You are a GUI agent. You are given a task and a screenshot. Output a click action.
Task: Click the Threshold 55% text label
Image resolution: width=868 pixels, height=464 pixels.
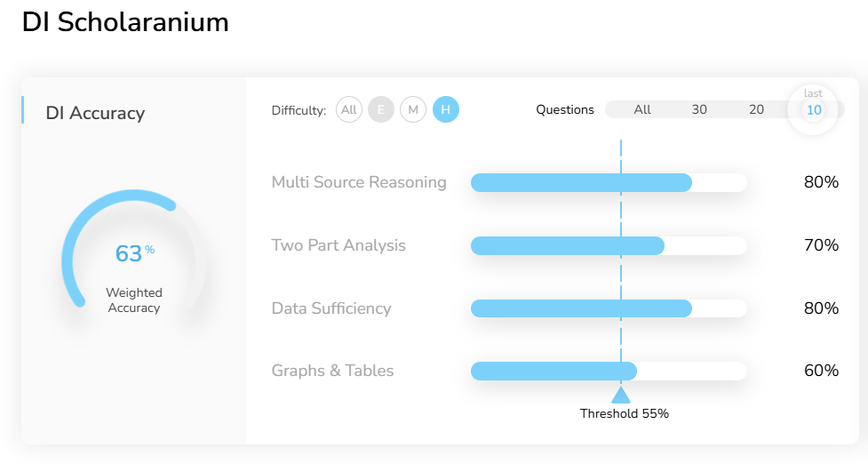pyautogui.click(x=625, y=413)
